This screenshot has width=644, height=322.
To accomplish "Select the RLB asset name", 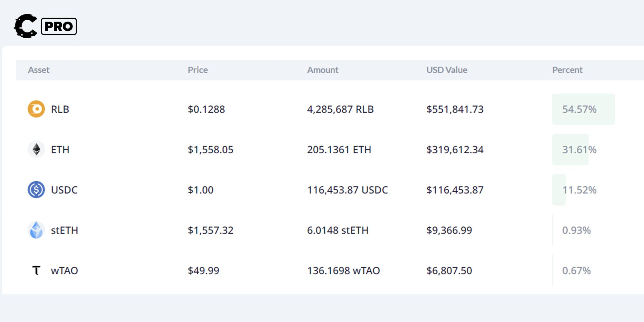I will click(60, 109).
